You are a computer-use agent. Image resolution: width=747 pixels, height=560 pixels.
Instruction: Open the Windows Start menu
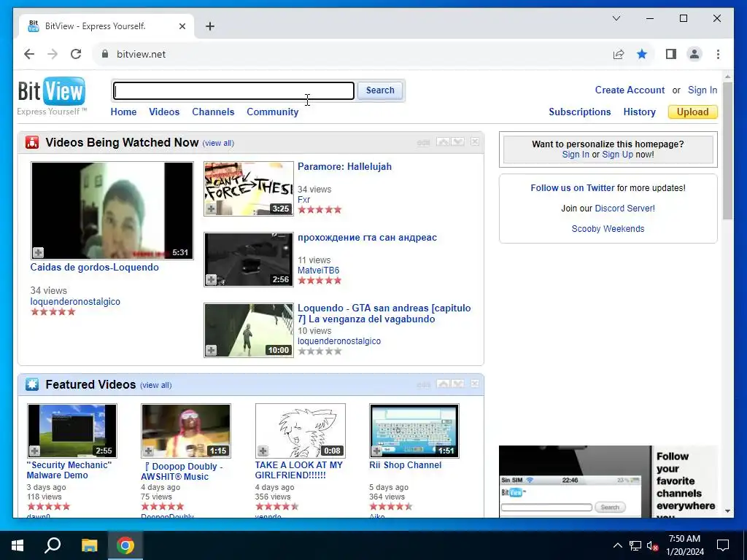point(18,545)
